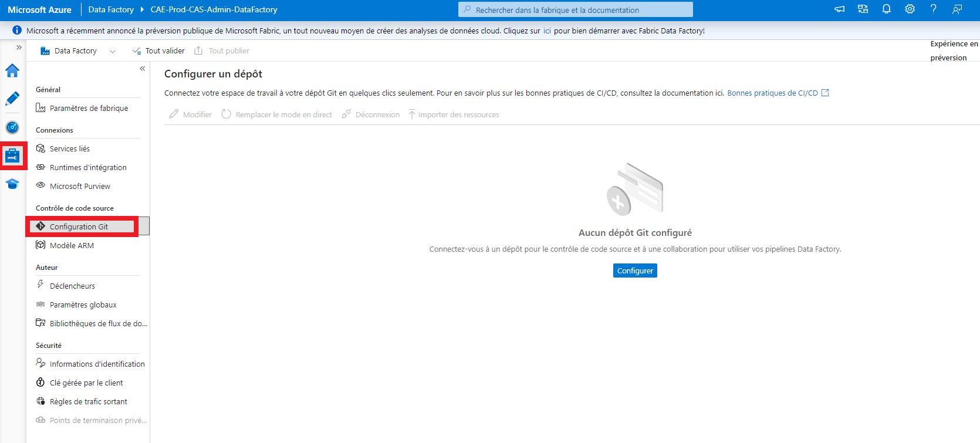
Task: Open the Home hub icon
Action: click(12, 70)
